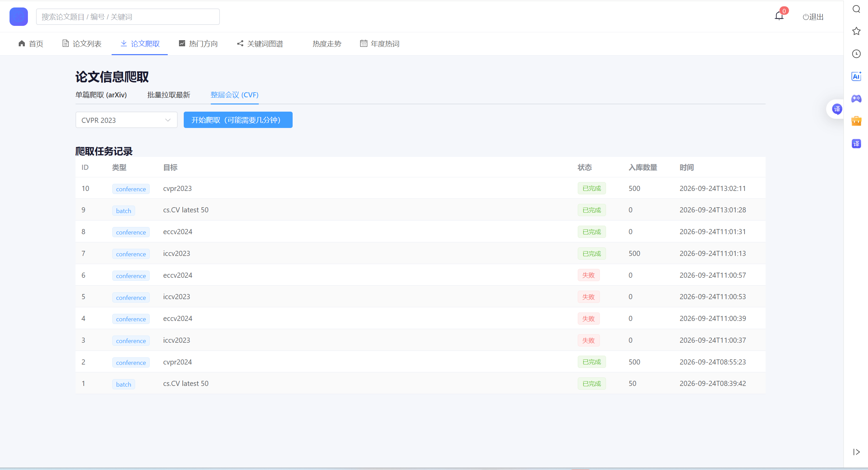The width and height of the screenshot is (868, 470).
Task: Click the blue app logo
Action: [x=19, y=17]
